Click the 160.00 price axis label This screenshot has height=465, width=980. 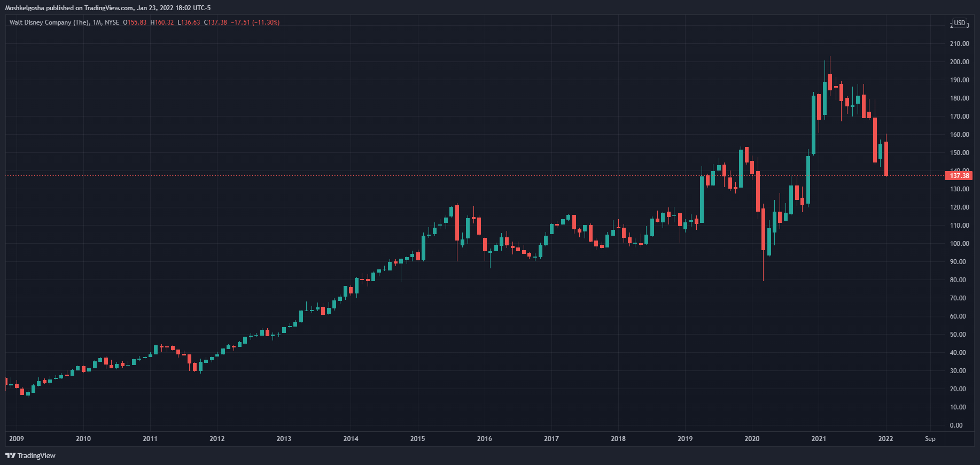tap(959, 135)
